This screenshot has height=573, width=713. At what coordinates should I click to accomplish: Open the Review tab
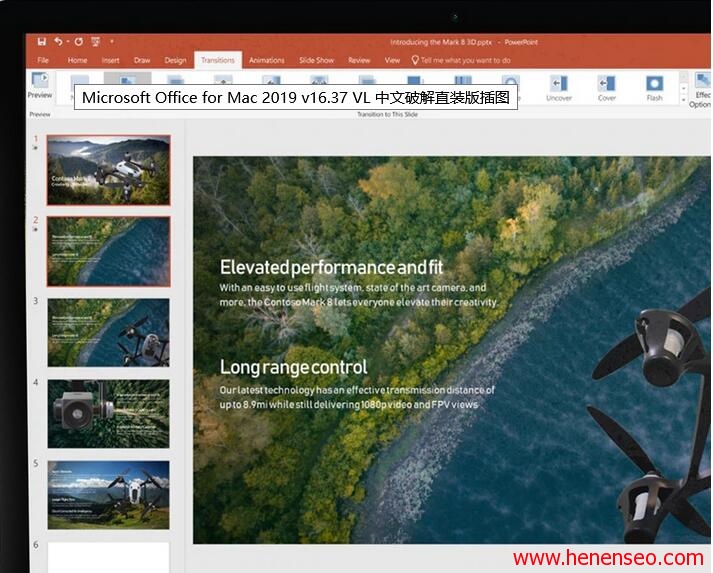click(359, 60)
